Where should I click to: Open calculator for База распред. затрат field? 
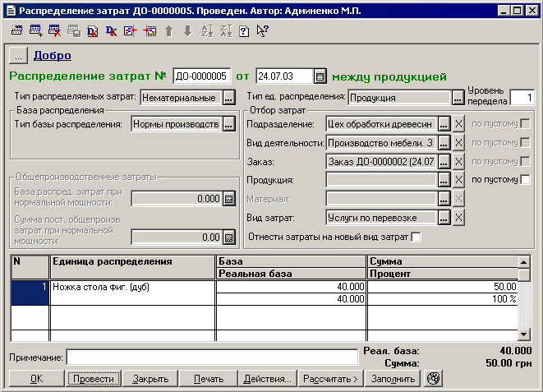pyautogui.click(x=229, y=199)
